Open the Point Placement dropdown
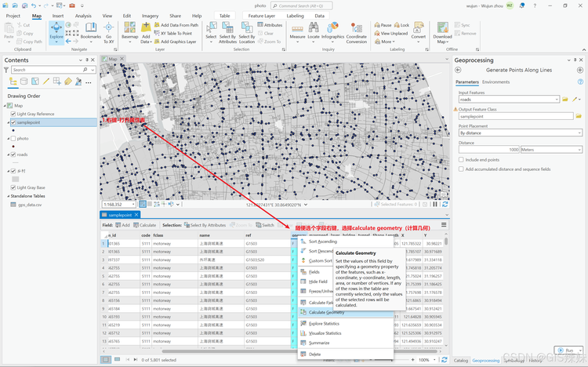 [521, 133]
